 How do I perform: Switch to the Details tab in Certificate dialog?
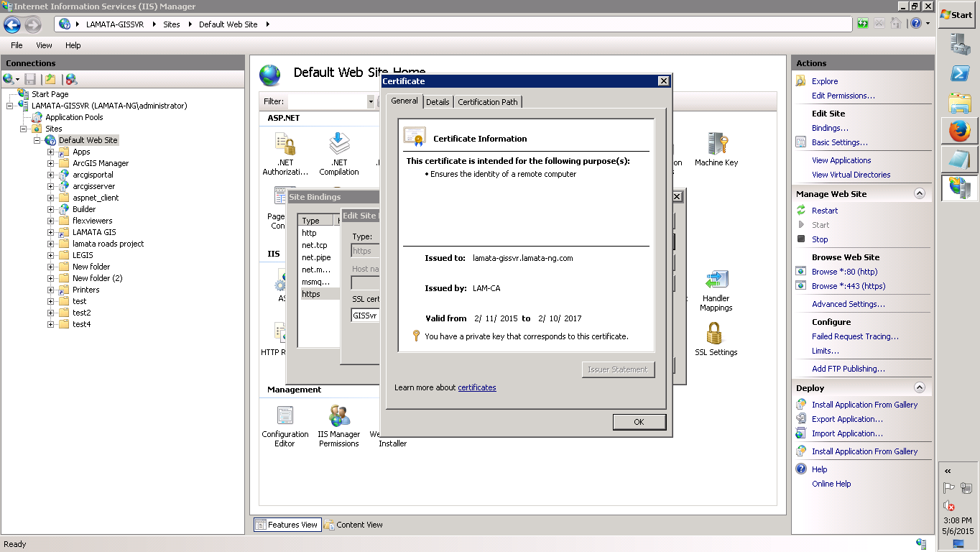(x=438, y=102)
